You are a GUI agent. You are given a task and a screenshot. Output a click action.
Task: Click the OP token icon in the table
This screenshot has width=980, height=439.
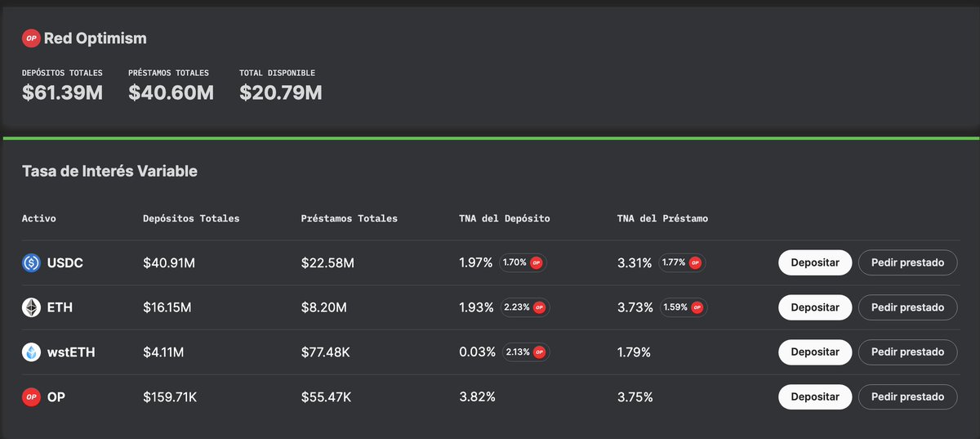click(x=31, y=396)
